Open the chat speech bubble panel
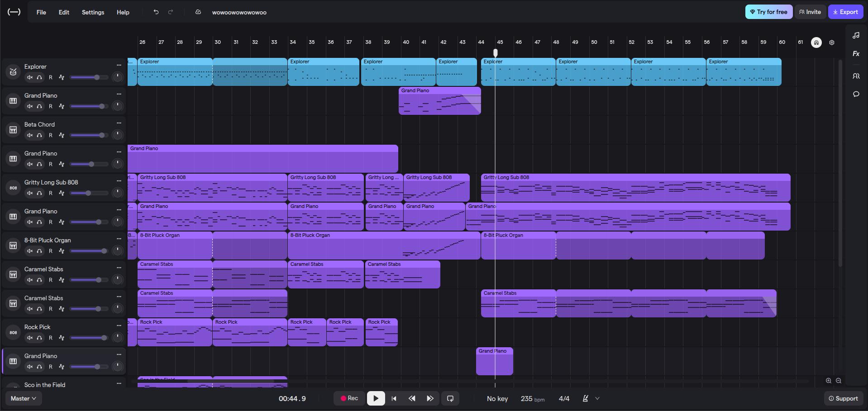This screenshot has height=411, width=868. pos(856,94)
